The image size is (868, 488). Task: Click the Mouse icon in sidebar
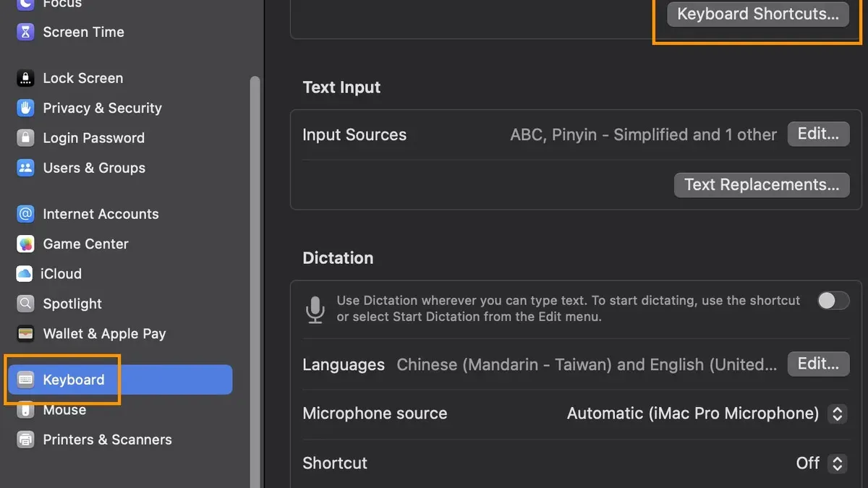click(26, 410)
